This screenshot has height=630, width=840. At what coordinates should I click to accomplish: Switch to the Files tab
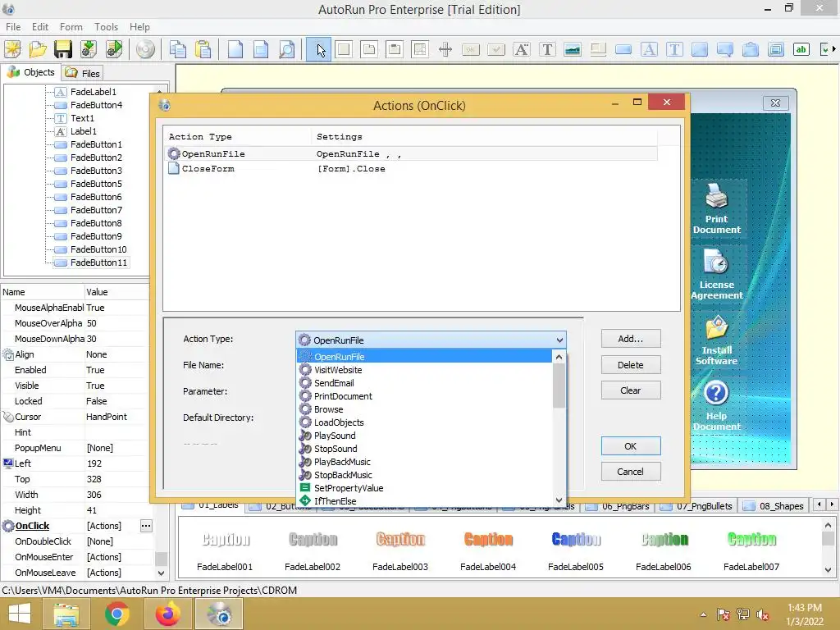pyautogui.click(x=83, y=73)
